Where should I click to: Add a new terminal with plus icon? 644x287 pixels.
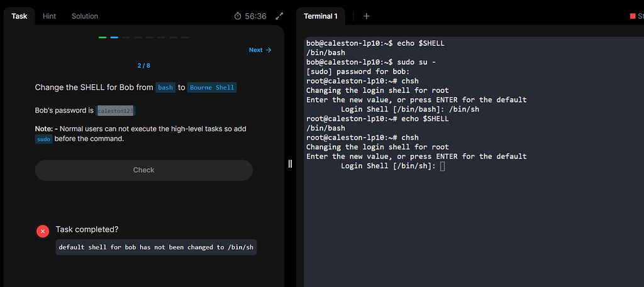(x=367, y=16)
